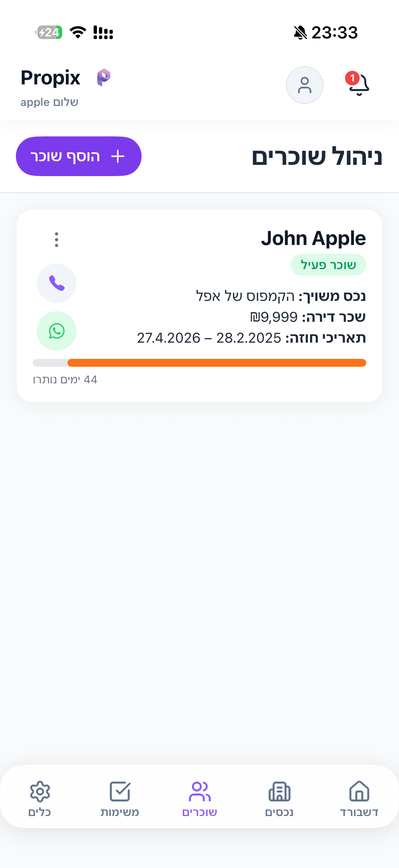
Task: Call John Apple via phone icon
Action: (57, 283)
